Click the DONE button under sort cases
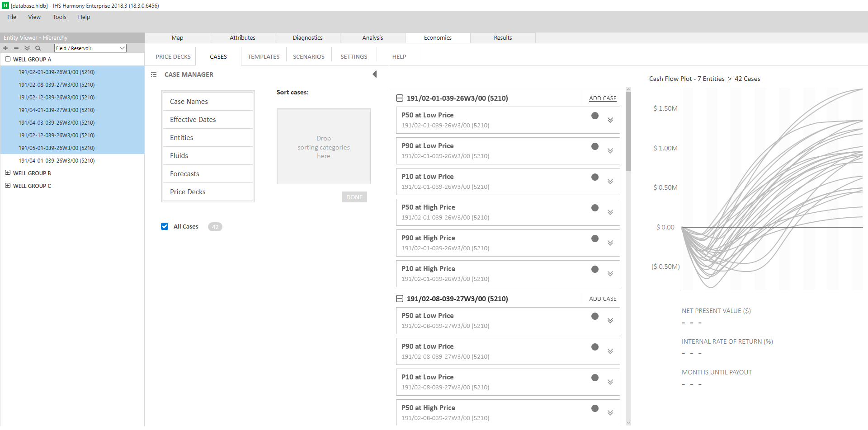Image resolution: width=868 pixels, height=430 pixels. point(354,197)
